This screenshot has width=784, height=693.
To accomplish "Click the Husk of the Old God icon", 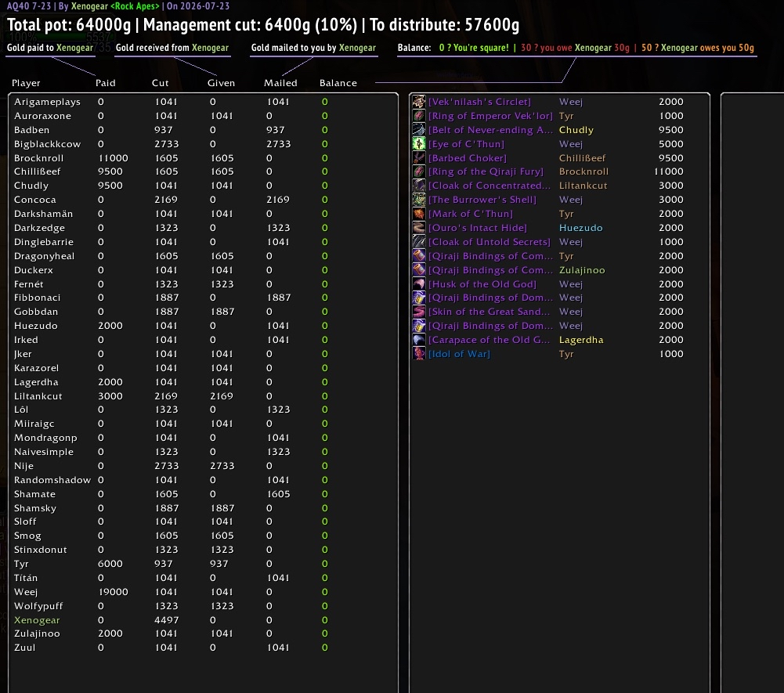I will point(418,283).
